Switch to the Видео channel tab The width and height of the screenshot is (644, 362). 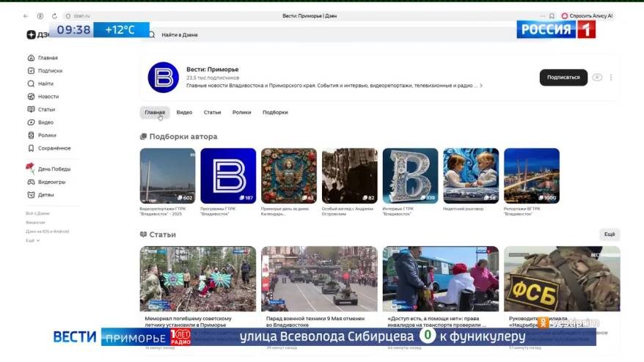[x=184, y=112]
